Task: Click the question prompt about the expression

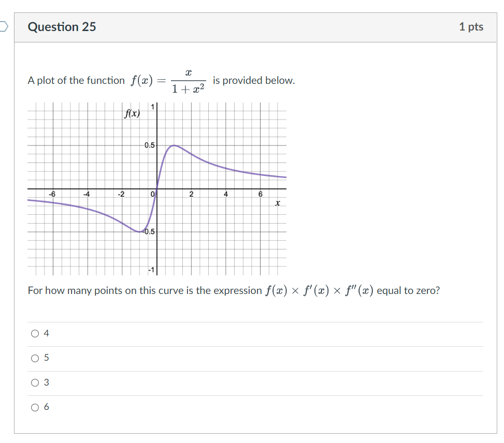Action: coord(233,290)
